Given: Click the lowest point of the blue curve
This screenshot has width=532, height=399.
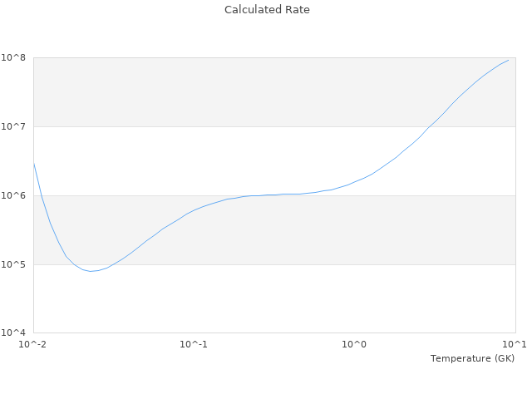Looking at the screenshot, I should 91,271.
